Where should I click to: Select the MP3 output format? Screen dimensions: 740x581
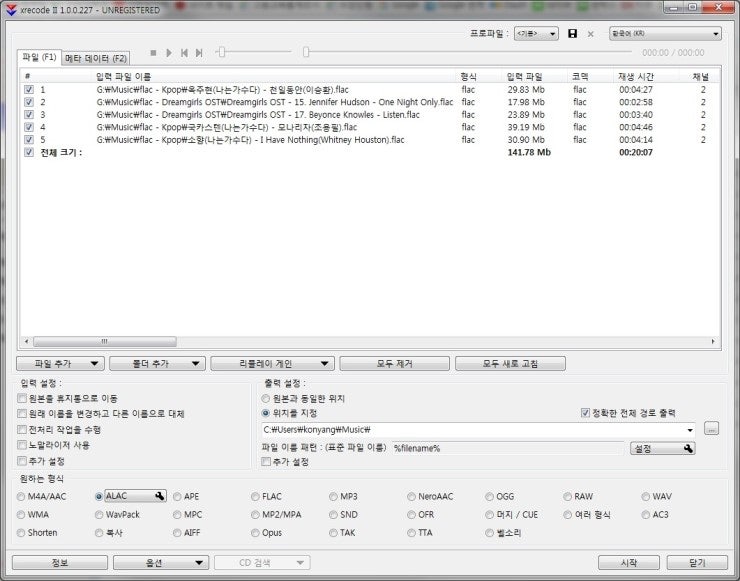coord(344,497)
